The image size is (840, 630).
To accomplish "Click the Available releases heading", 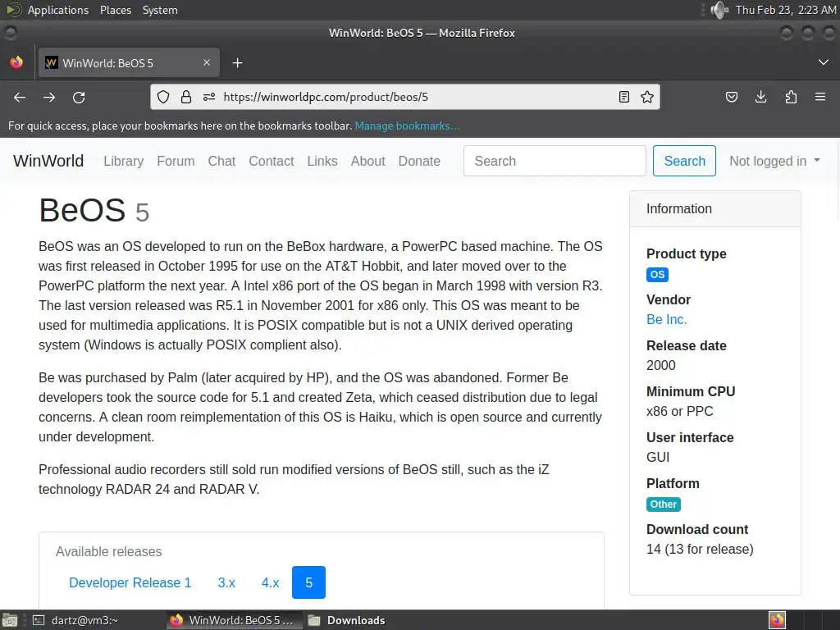I will coord(109,552).
